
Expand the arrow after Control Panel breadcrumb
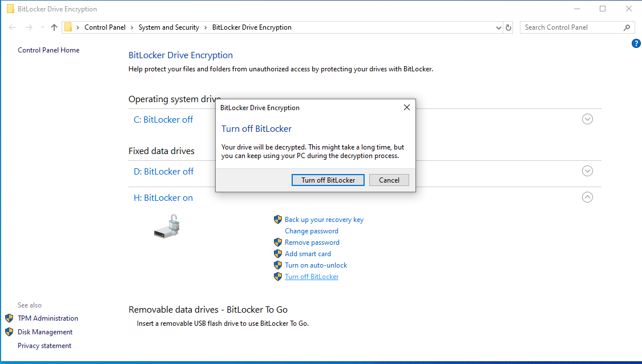point(132,27)
